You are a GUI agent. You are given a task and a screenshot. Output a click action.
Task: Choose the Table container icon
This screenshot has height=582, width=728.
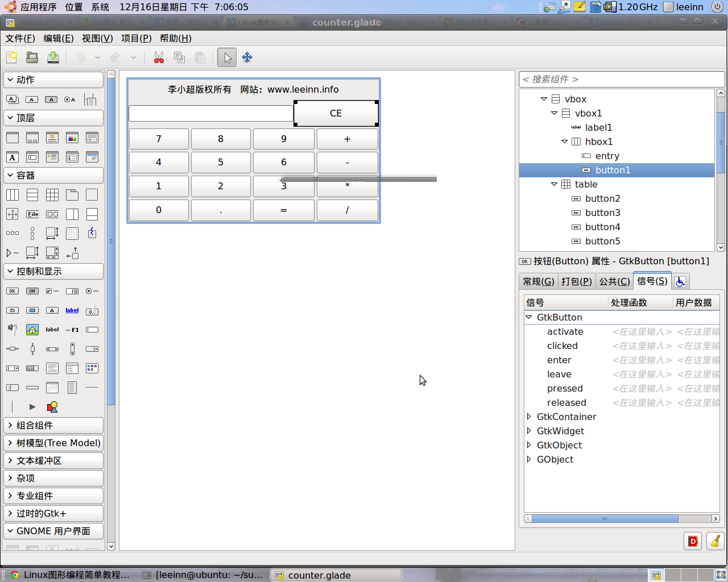[x=52, y=195]
